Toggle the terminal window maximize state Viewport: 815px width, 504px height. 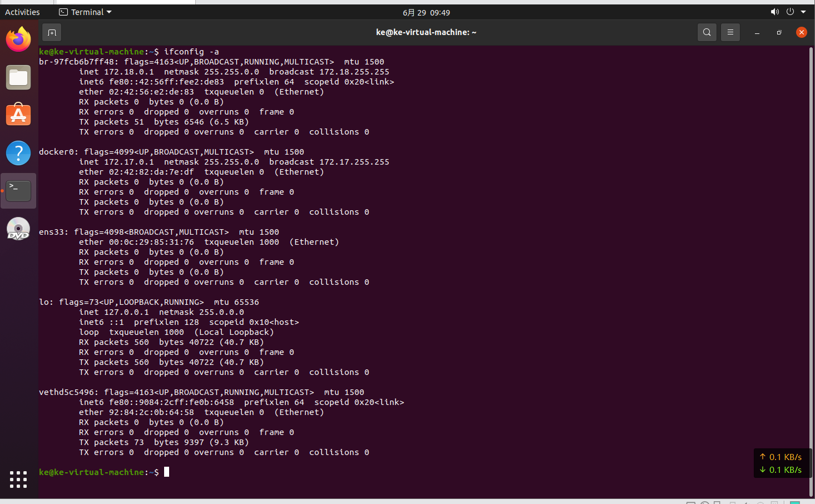coord(778,32)
